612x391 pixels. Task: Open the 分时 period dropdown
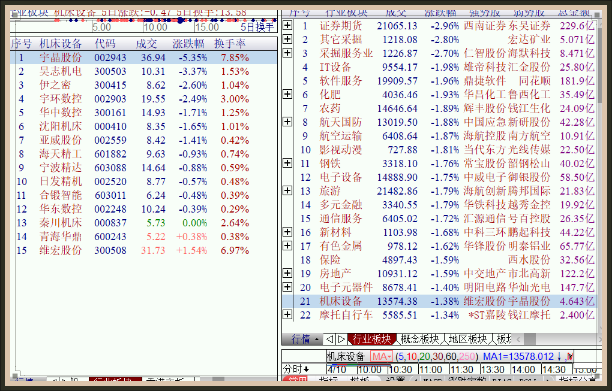pyautogui.click(x=296, y=369)
